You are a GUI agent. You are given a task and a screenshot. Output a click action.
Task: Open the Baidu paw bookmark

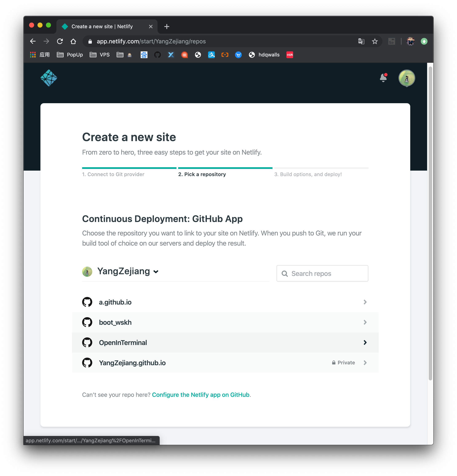point(144,55)
